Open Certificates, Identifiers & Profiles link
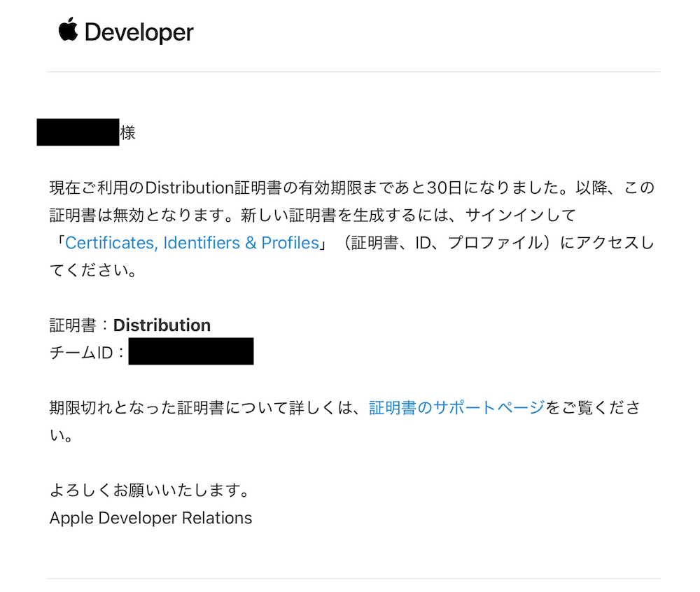The height and width of the screenshot is (592, 700). tap(192, 243)
